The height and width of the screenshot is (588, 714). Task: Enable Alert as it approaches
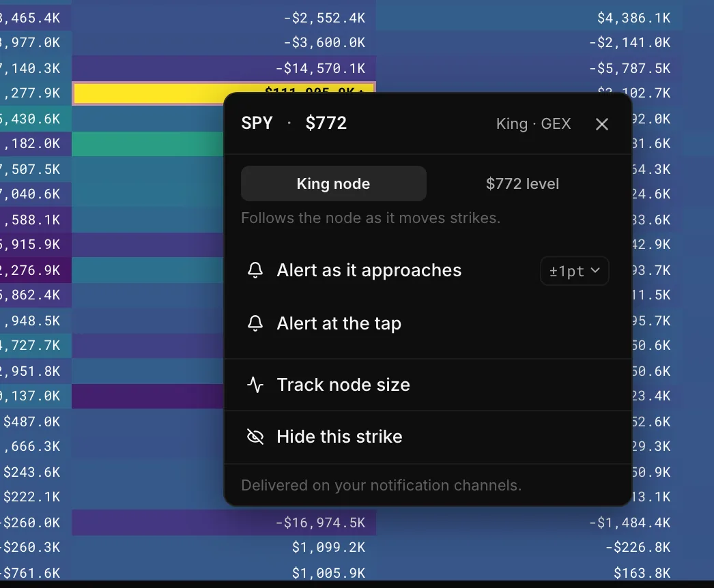point(369,270)
